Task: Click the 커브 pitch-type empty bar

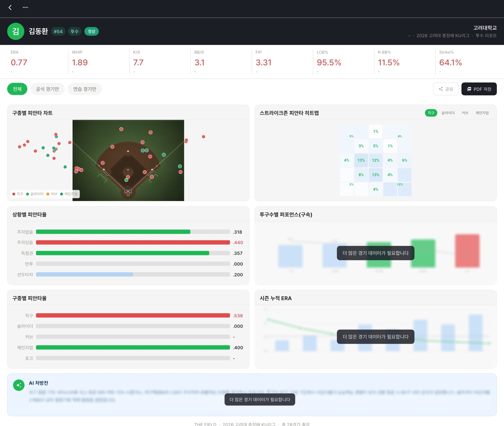Action: [x=133, y=337]
